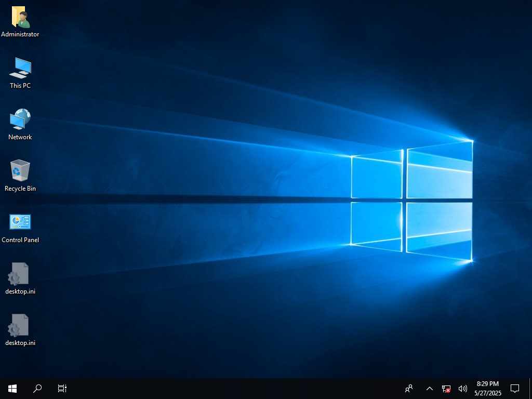Open the Action Center notification icon
The width and height of the screenshot is (532, 399).
tap(515, 389)
